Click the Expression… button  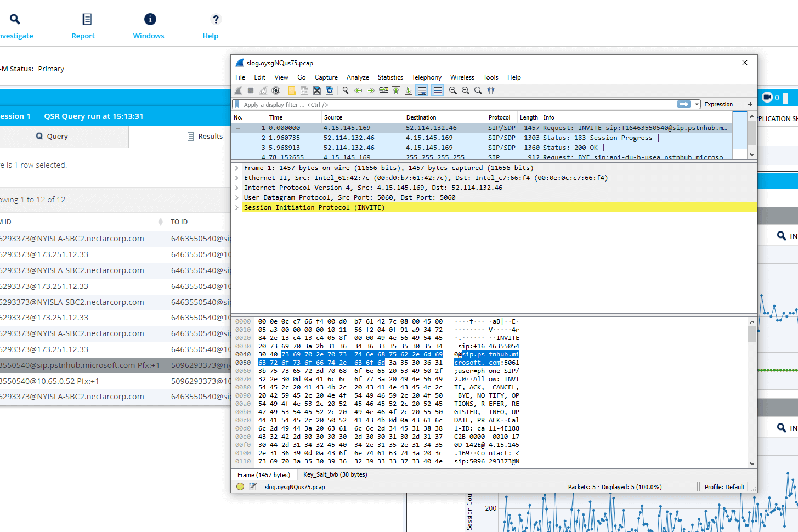point(720,104)
